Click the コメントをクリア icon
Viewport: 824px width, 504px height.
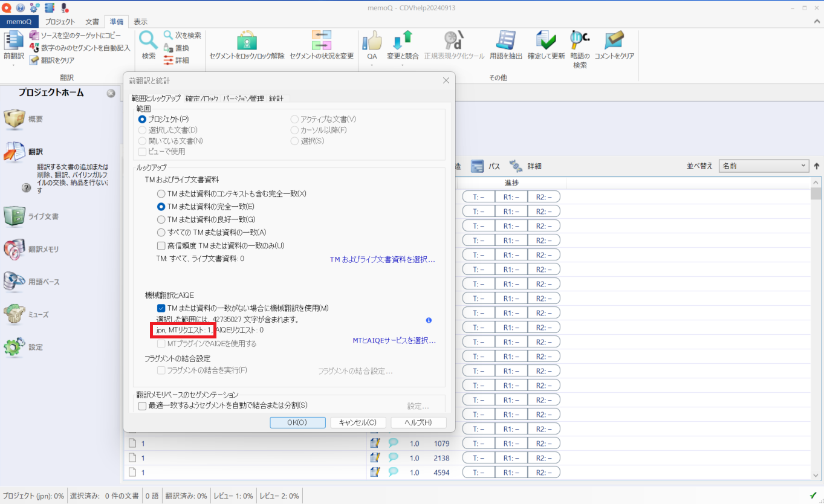pos(614,40)
